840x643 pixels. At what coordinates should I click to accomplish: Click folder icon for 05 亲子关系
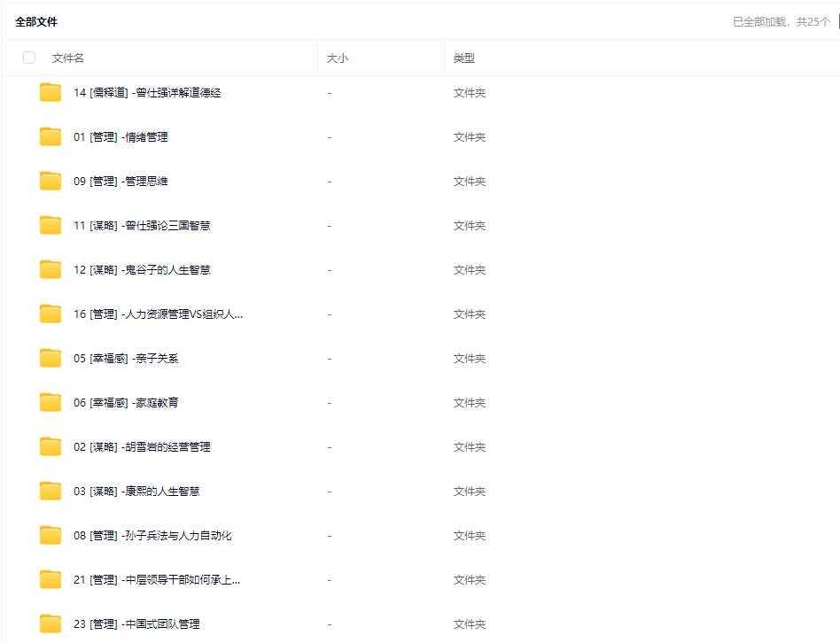pos(51,358)
